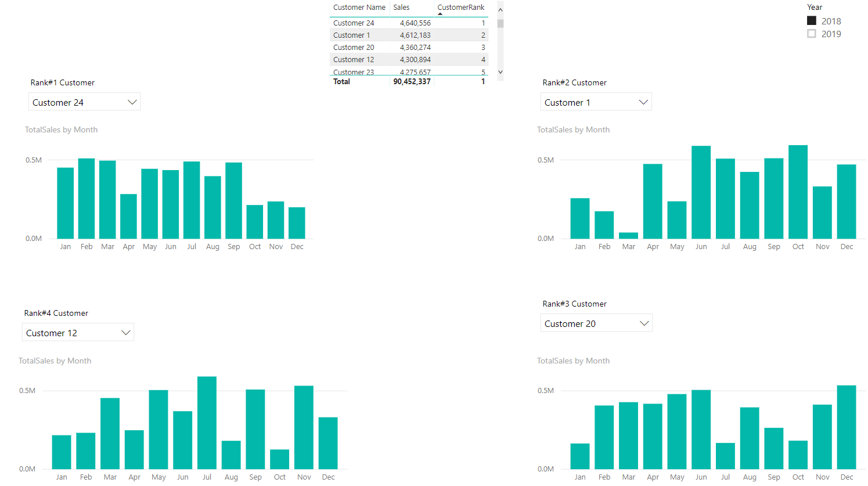Viewport: 868px width, 486px height.
Task: Click the sales value 4,640,556
Action: (415, 23)
